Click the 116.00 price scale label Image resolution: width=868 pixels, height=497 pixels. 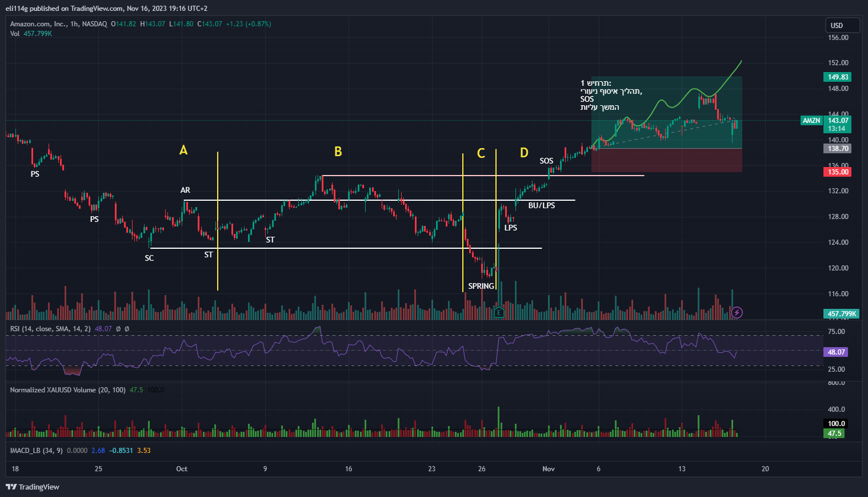pyautogui.click(x=838, y=294)
